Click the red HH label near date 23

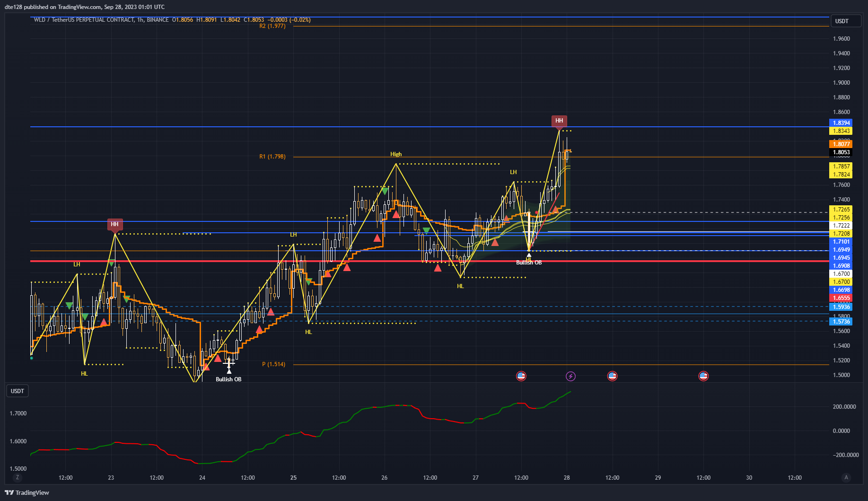click(114, 224)
